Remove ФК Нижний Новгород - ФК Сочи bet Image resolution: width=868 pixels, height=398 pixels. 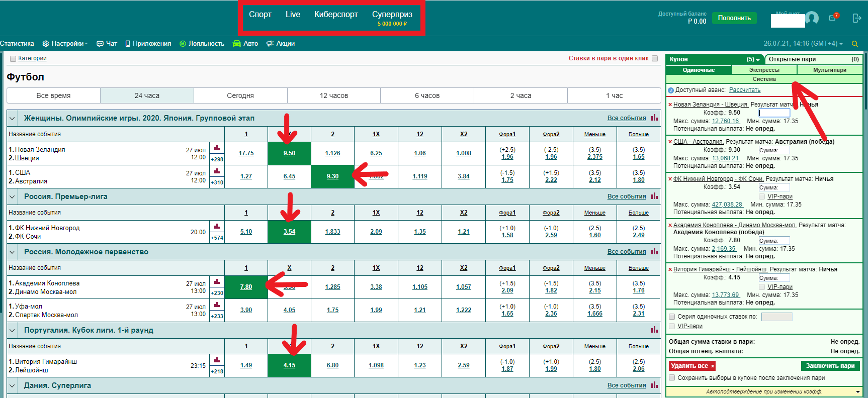[670, 179]
